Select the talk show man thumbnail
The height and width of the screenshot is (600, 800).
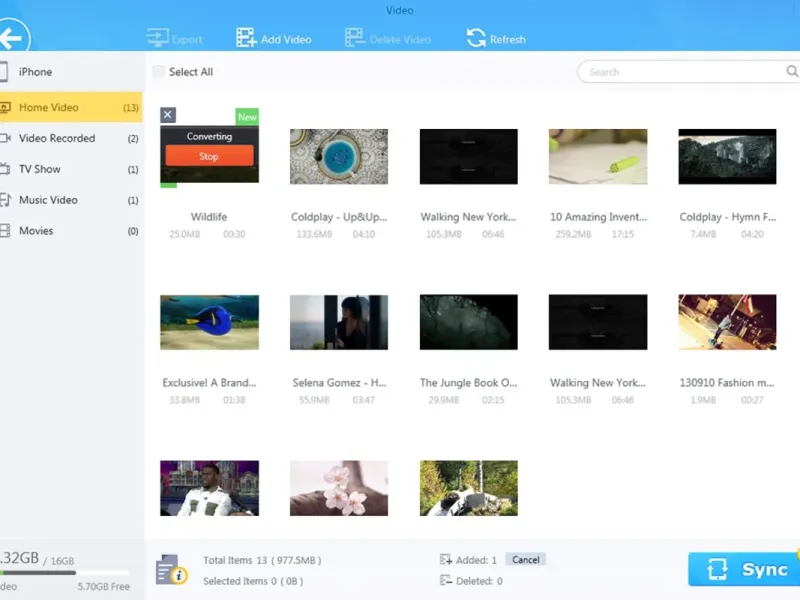click(x=209, y=488)
